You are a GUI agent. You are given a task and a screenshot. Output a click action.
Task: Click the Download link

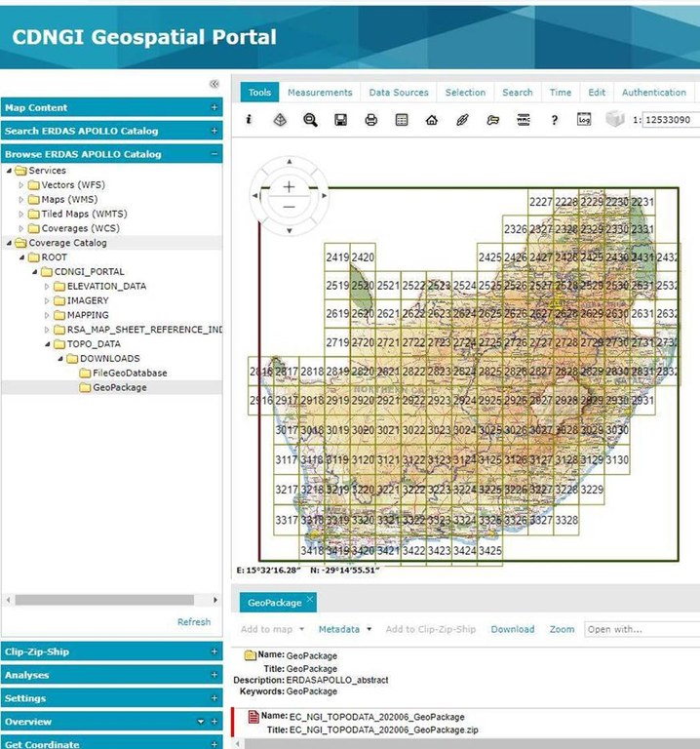pos(512,629)
